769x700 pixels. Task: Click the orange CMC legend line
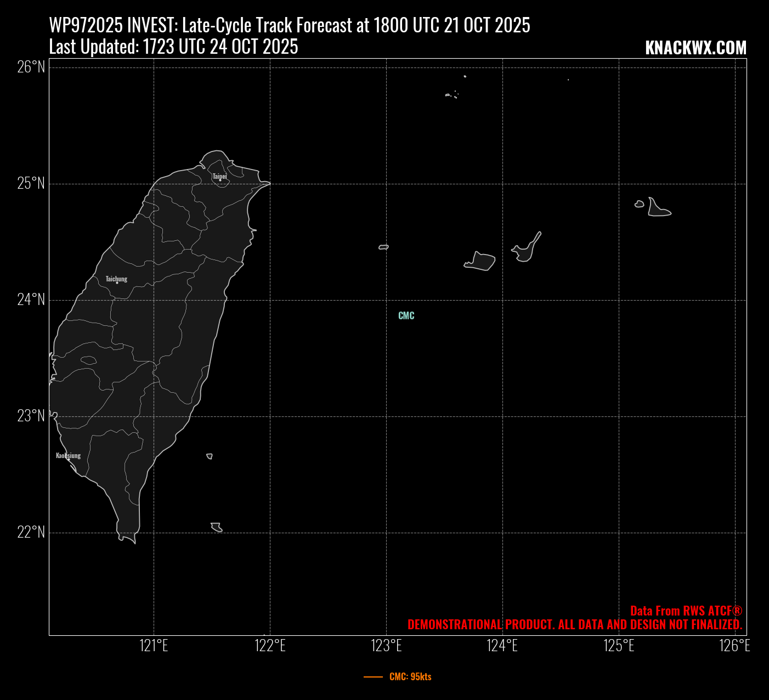point(373,677)
